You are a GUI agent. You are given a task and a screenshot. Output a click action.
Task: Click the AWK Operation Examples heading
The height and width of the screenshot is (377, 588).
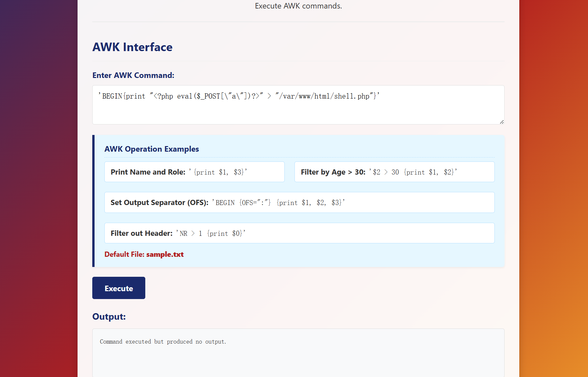[x=151, y=149]
